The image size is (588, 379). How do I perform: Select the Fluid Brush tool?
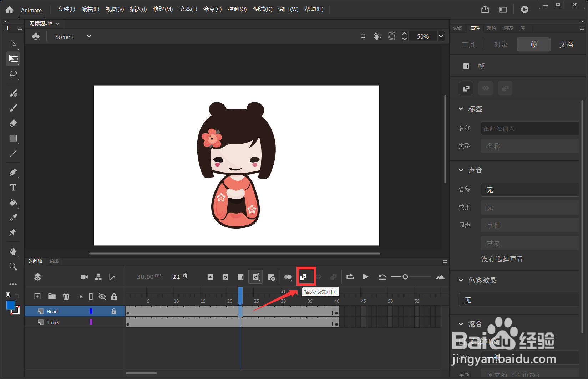pyautogui.click(x=13, y=93)
